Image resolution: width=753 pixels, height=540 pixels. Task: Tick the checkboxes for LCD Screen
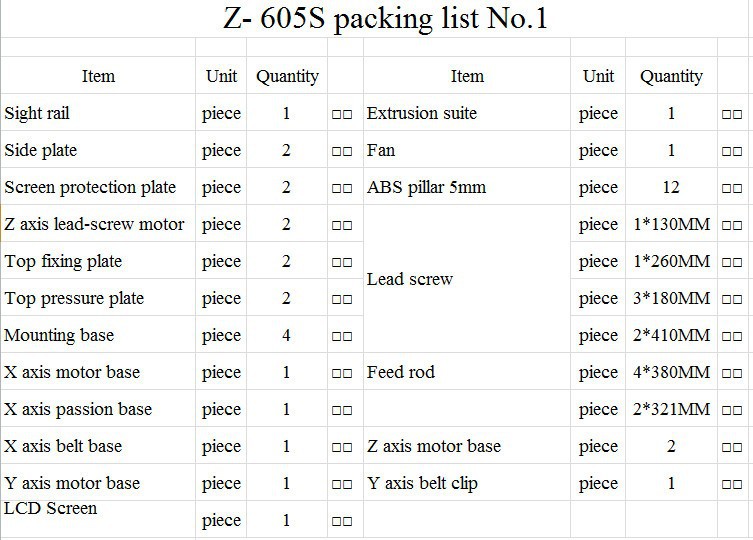(x=342, y=521)
